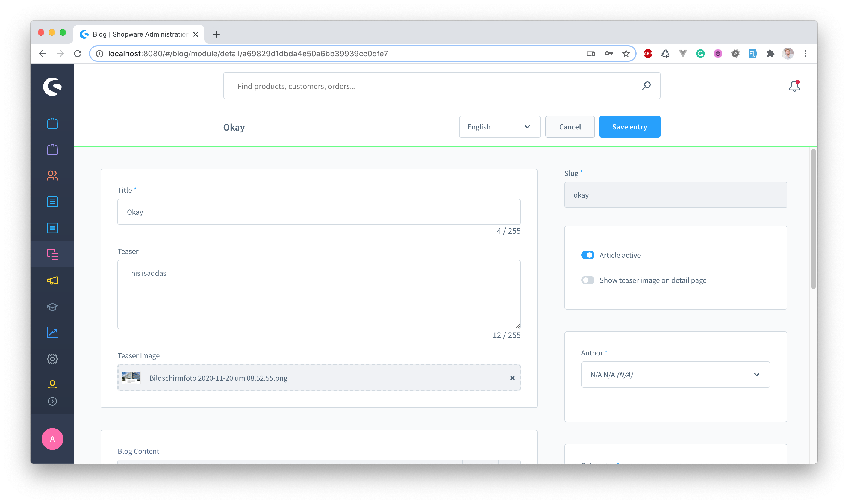Expand the Author selection dropdown

(675, 375)
